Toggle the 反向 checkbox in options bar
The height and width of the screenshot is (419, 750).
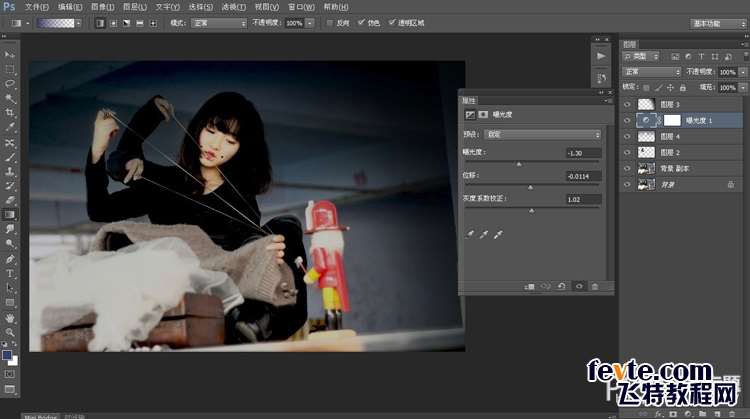[330, 22]
